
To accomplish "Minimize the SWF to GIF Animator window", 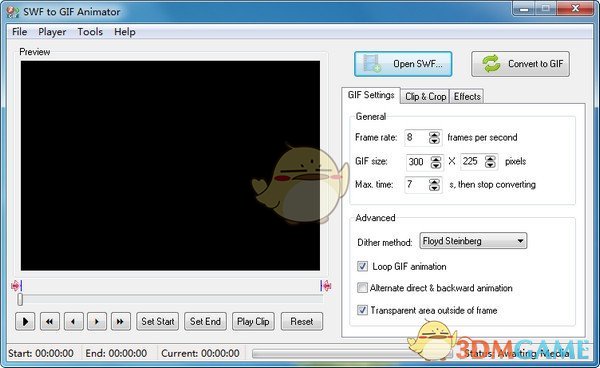I will point(524,8).
